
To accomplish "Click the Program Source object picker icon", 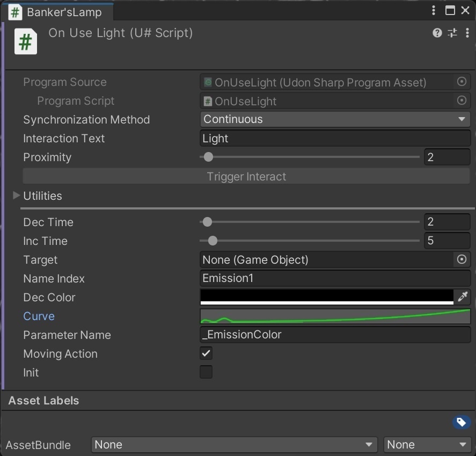I will (462, 82).
